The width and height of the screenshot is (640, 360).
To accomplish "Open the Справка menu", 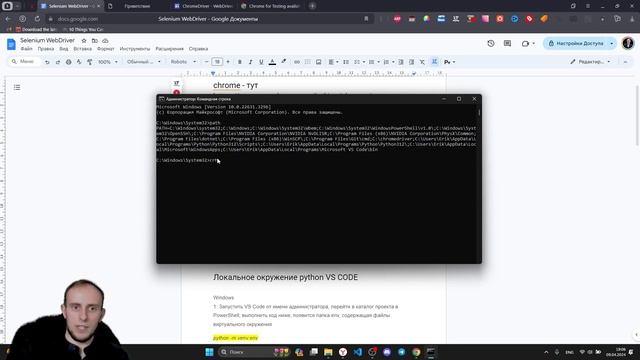I will (198, 49).
